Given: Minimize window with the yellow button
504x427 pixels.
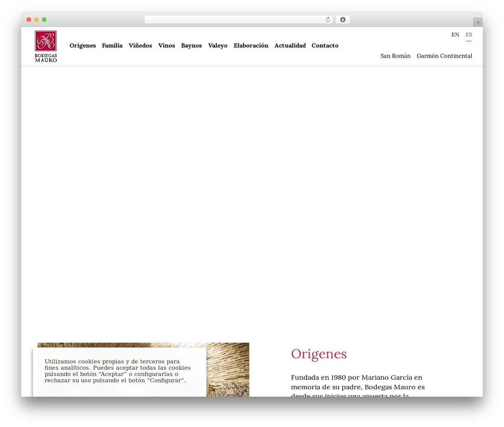Looking at the screenshot, I should [x=37, y=20].
